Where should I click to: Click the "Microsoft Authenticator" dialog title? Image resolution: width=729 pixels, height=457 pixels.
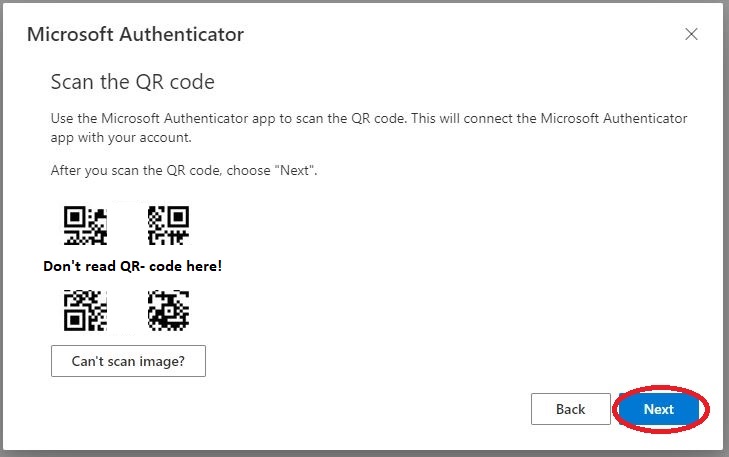point(135,34)
